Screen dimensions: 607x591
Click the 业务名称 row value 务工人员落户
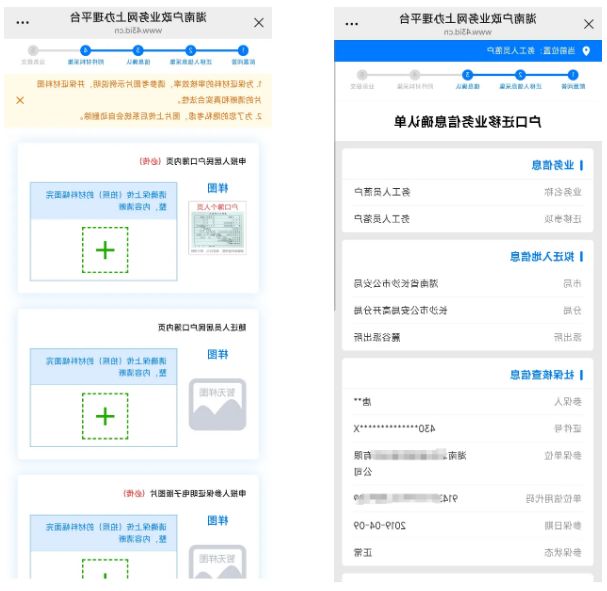tap(382, 192)
